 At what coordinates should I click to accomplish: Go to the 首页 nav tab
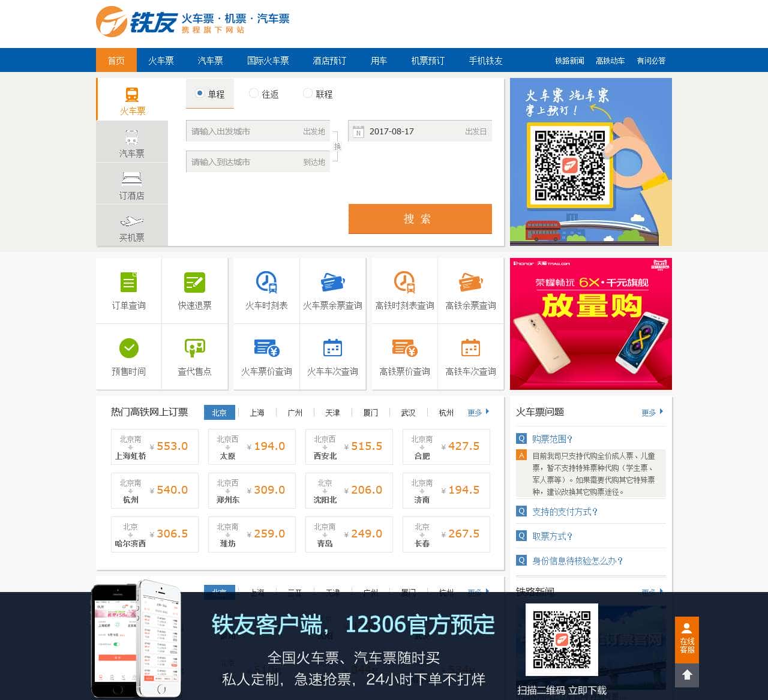(x=116, y=60)
